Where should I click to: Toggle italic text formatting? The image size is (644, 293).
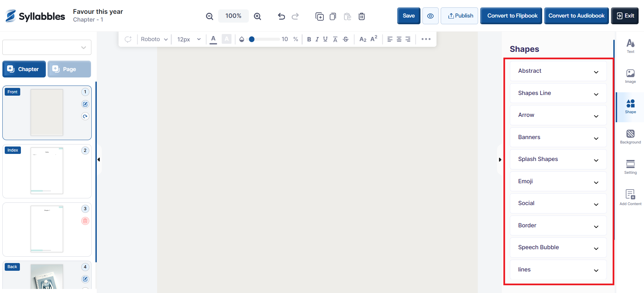click(317, 39)
